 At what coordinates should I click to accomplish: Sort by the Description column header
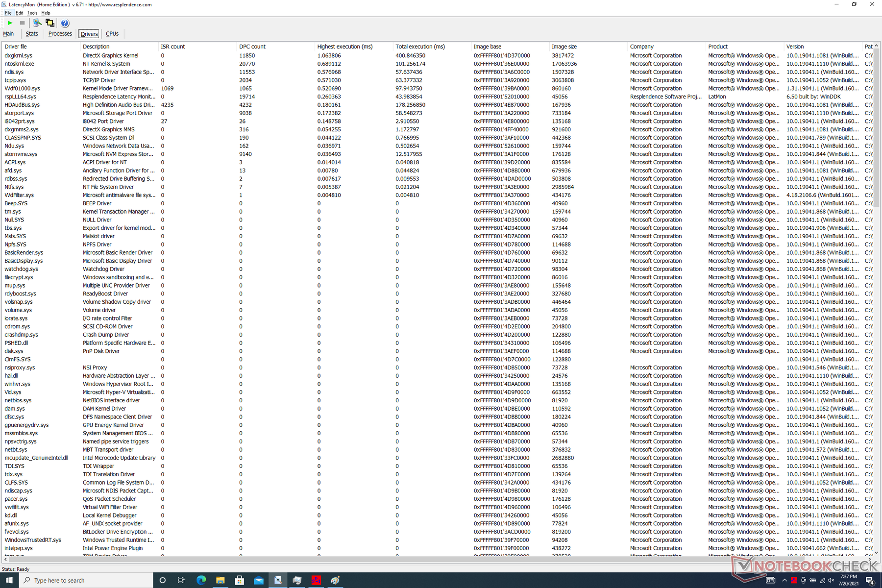click(120, 47)
